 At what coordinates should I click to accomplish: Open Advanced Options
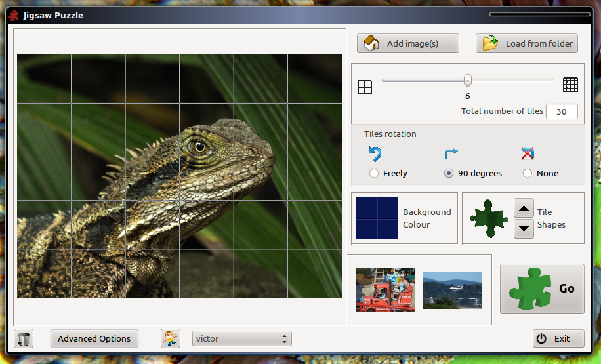click(94, 338)
